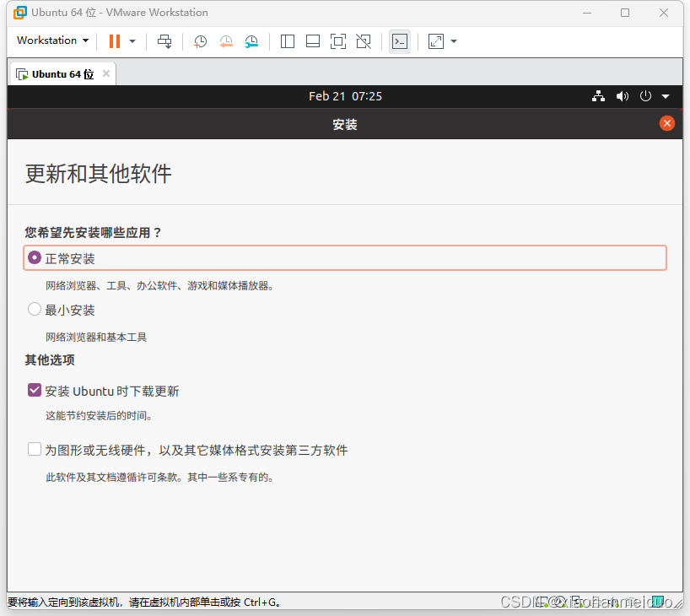690x616 pixels.
Task: Minimize the VMware Workstation window
Action: coord(586,13)
